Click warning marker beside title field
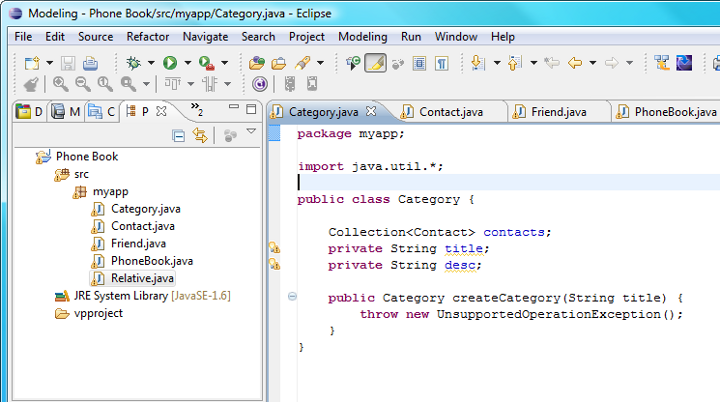Viewport: 720px width, 402px height. [275, 248]
